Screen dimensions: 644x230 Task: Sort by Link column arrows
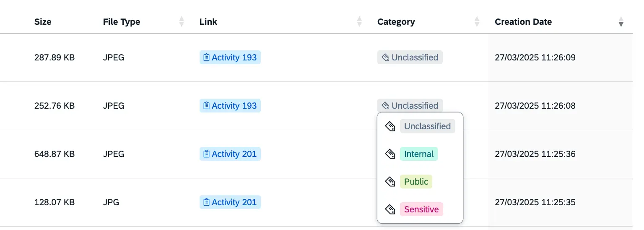coord(359,21)
